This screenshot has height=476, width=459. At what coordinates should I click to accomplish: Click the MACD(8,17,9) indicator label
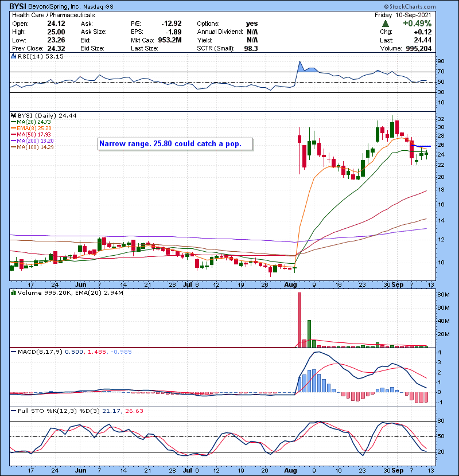click(x=40, y=352)
